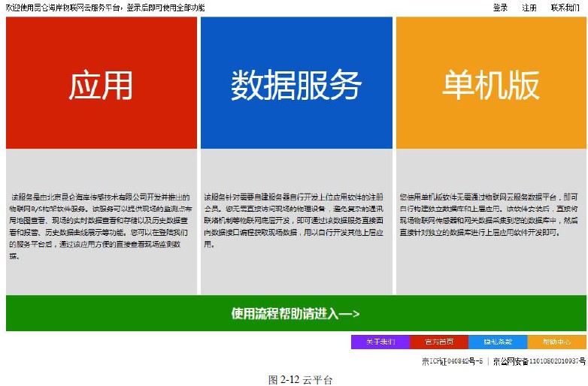Select the blue 数据服务 tile
The image size is (588, 386).
point(296,84)
